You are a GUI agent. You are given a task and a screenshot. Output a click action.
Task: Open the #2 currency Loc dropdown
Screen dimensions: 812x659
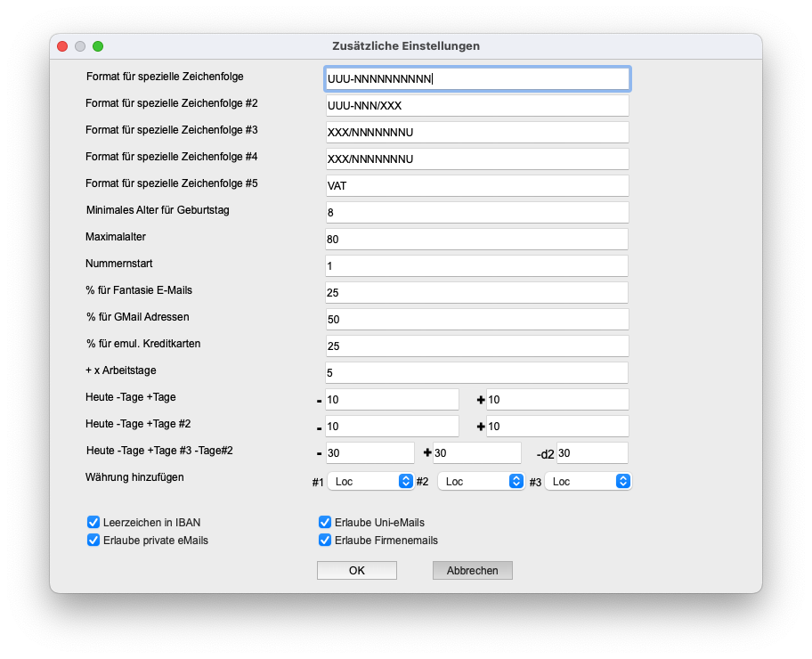click(x=481, y=481)
